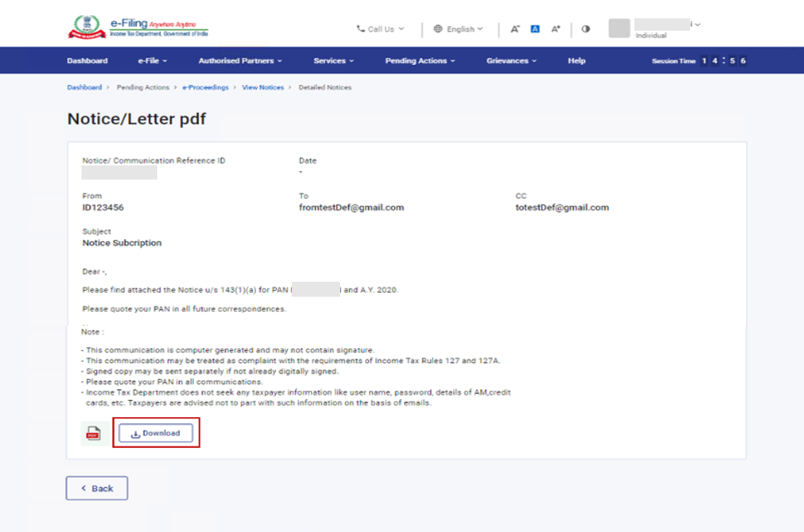Increase font size with A+ icon
Screen dimensions: 804x532
click(x=556, y=29)
